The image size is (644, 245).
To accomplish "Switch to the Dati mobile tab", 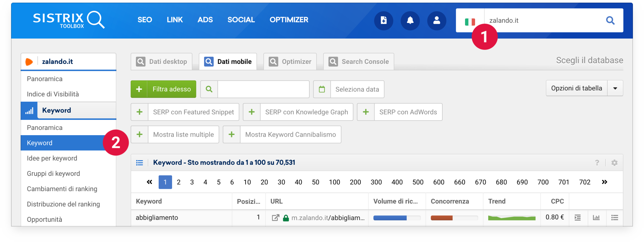I will click(x=228, y=62).
